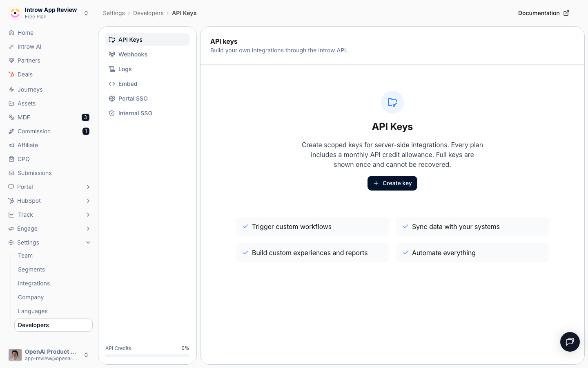Click the Affiliate megaphone icon
Image resolution: width=588 pixels, height=368 pixels.
(x=11, y=145)
